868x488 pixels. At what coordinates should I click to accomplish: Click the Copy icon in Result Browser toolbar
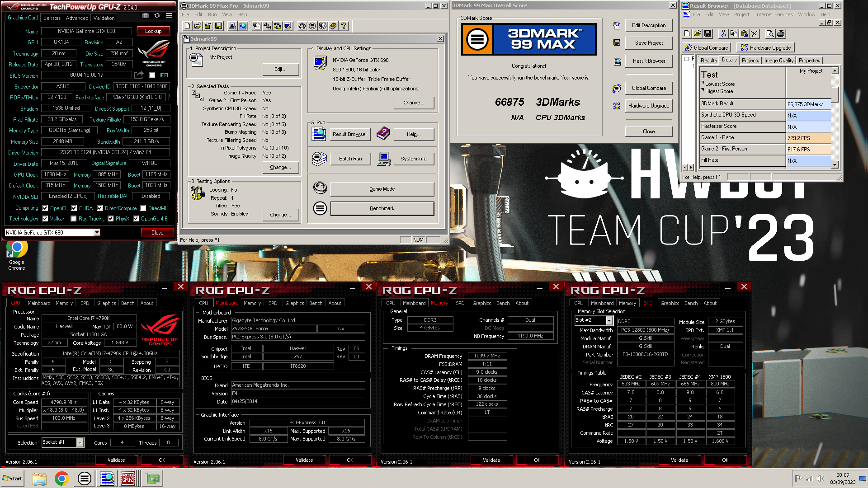tap(734, 33)
